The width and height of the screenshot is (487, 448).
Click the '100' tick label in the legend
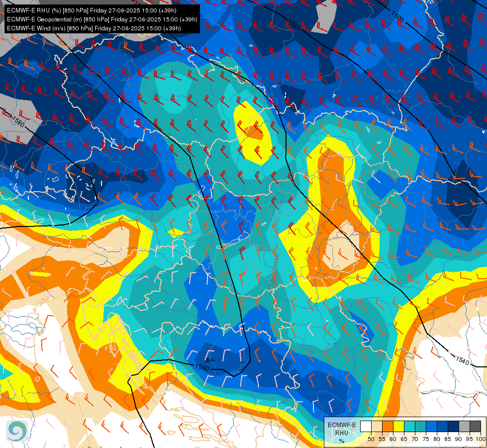click(x=481, y=439)
